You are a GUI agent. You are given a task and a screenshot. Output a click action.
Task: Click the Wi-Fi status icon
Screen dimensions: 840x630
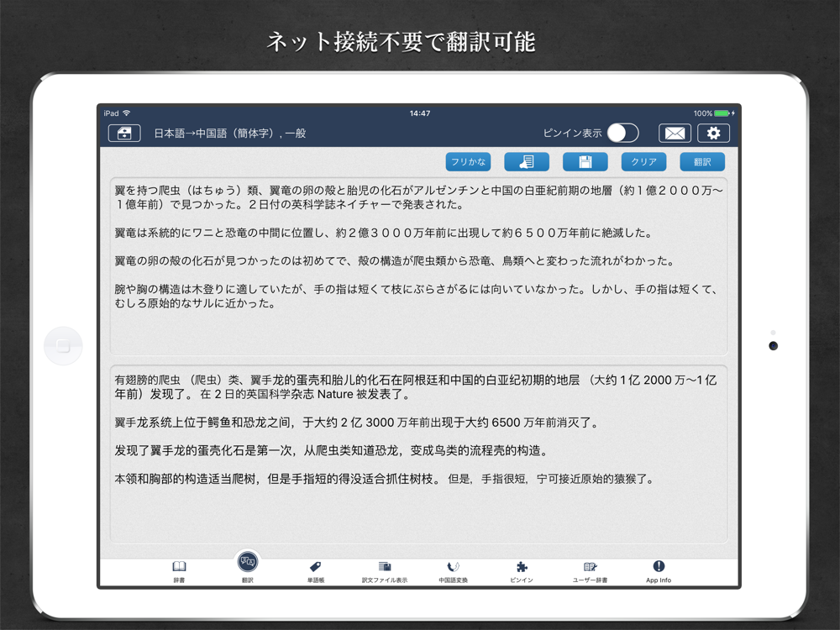point(127,113)
